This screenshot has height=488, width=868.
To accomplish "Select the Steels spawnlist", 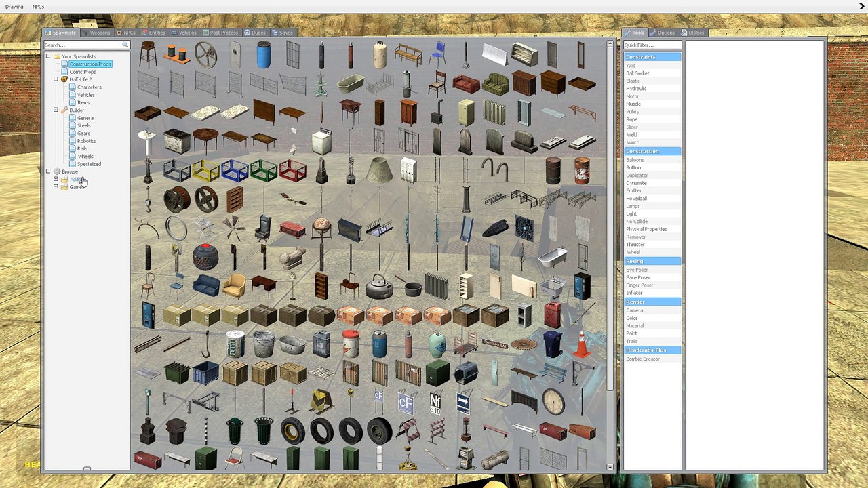I will [x=84, y=125].
